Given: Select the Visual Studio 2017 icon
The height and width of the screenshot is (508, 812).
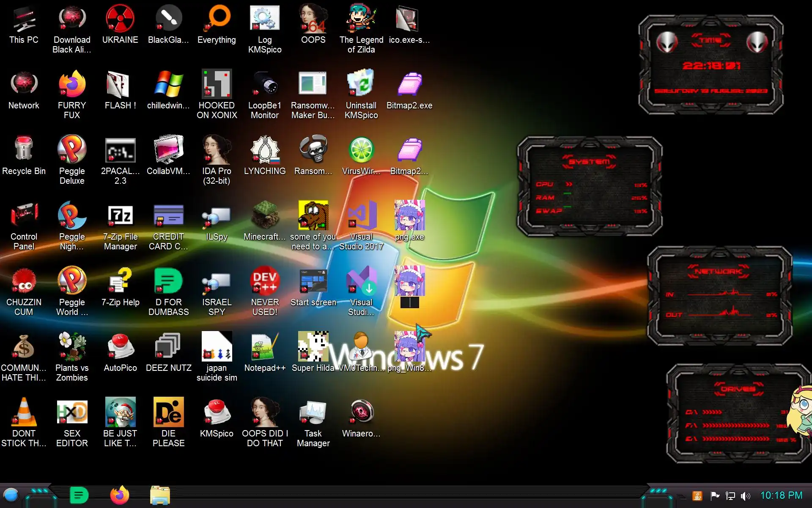Looking at the screenshot, I should coord(361,215).
